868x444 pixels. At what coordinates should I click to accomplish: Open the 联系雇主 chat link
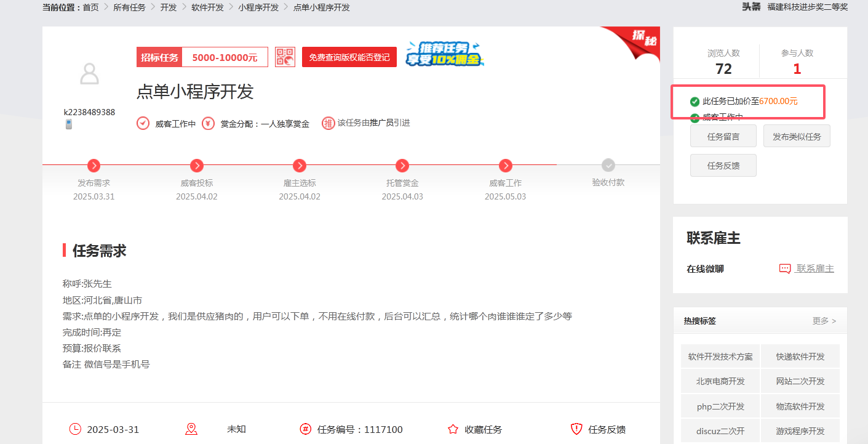click(x=813, y=268)
